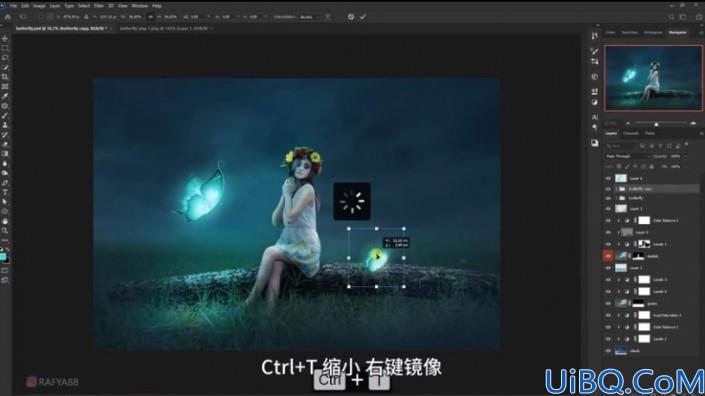705x396 pixels.
Task: Open the Paragraph panel icon
Action: [x=595, y=127]
